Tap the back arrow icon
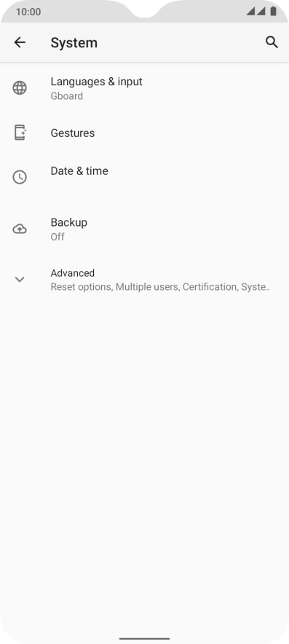 click(x=20, y=42)
